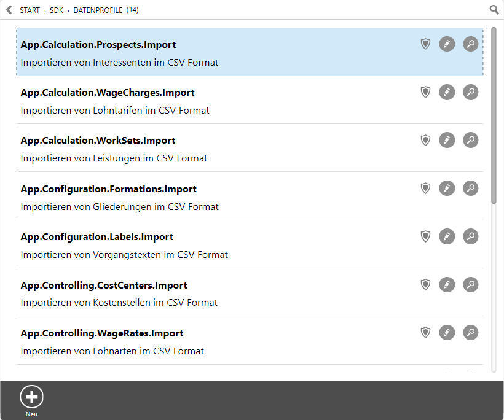Edit App.Configuration.Labels.Import with the pencil icon
The image size is (504, 420).
(x=447, y=236)
